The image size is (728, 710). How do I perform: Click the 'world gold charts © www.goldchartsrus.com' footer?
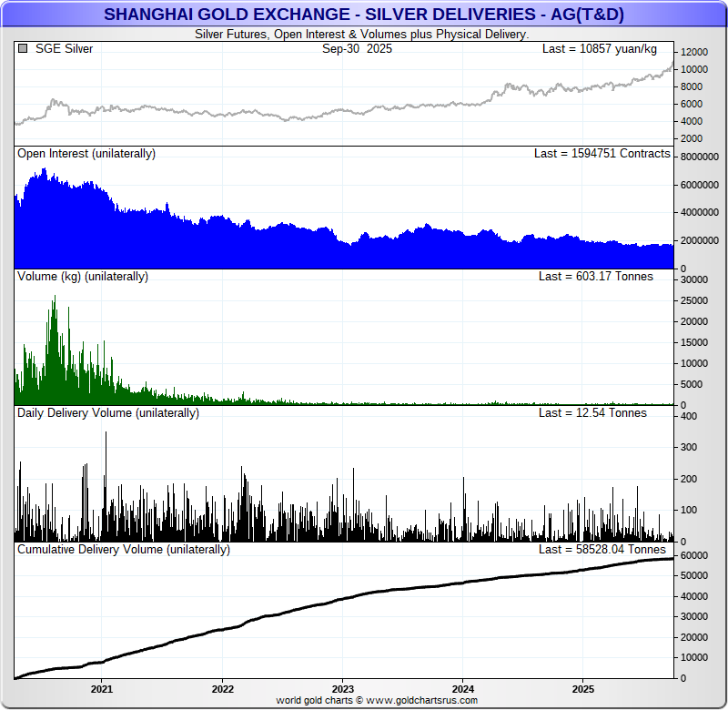coord(377,700)
